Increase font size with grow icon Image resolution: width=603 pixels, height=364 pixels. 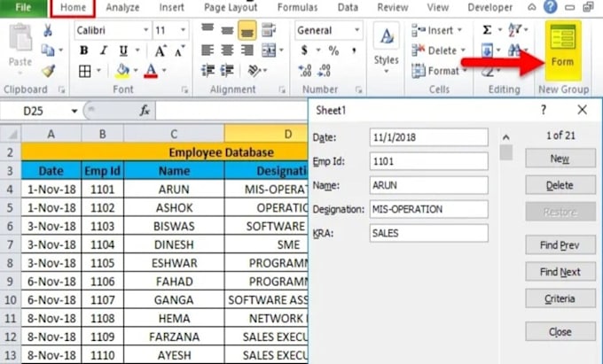pyautogui.click(x=160, y=50)
